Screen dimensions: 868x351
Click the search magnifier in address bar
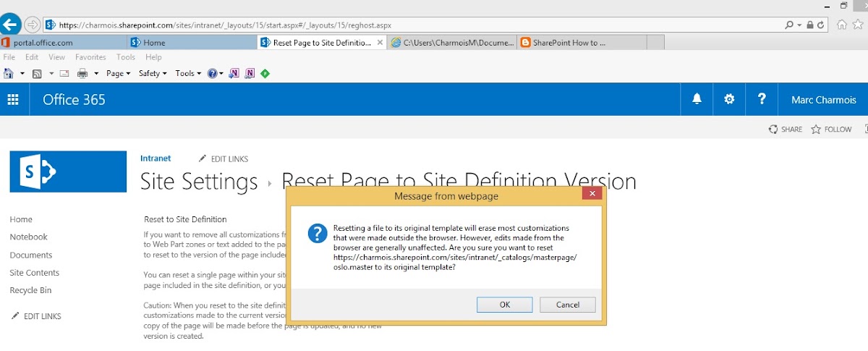pyautogui.click(x=789, y=25)
